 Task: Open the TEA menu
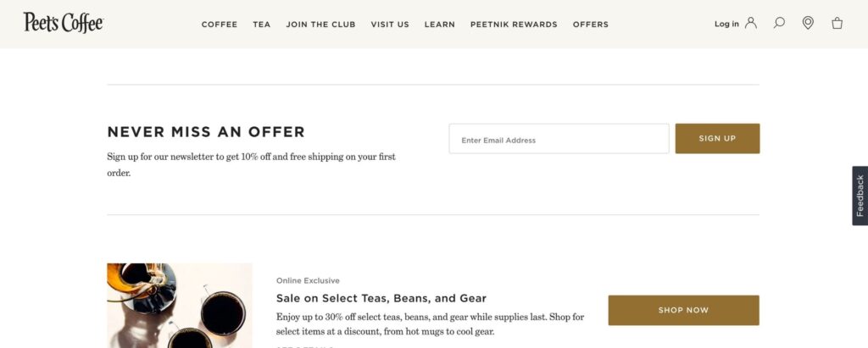click(x=261, y=25)
